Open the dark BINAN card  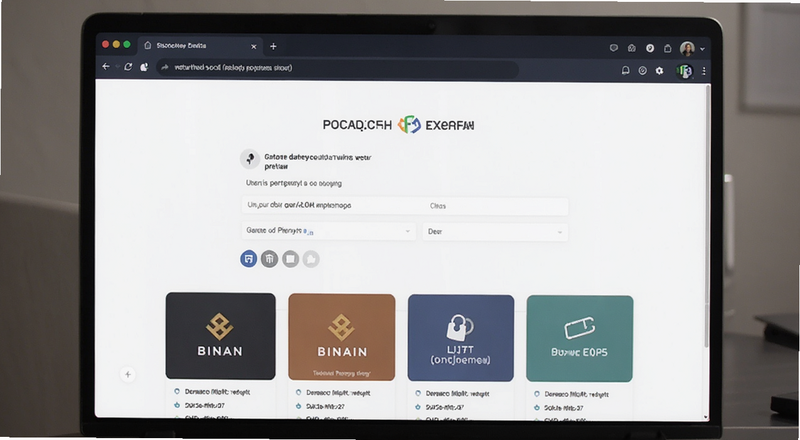tap(220, 336)
